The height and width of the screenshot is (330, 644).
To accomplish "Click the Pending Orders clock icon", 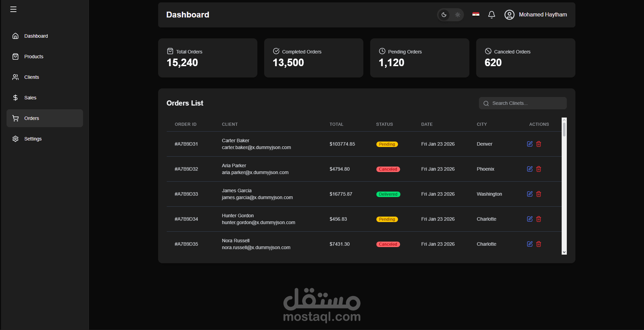I will (x=382, y=51).
